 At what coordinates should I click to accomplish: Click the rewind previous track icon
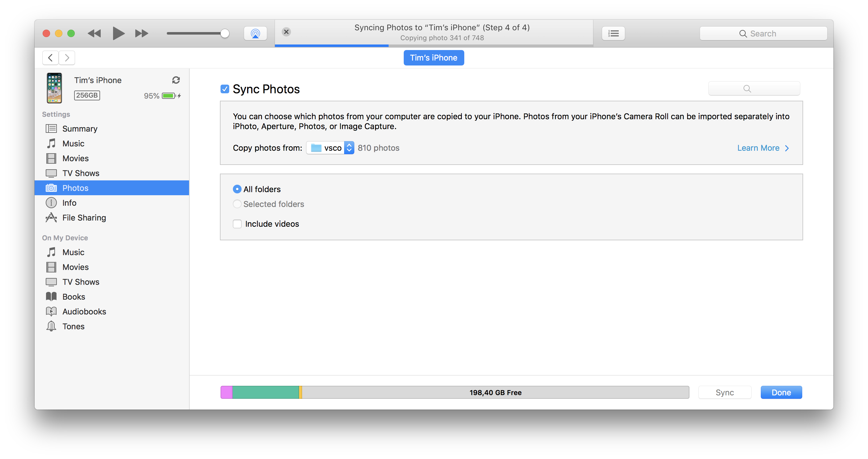point(94,33)
